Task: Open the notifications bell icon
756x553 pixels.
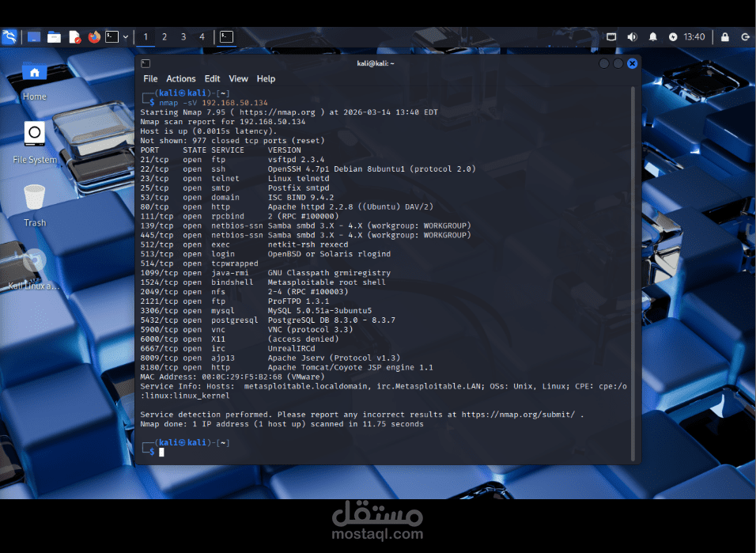Action: 653,37
